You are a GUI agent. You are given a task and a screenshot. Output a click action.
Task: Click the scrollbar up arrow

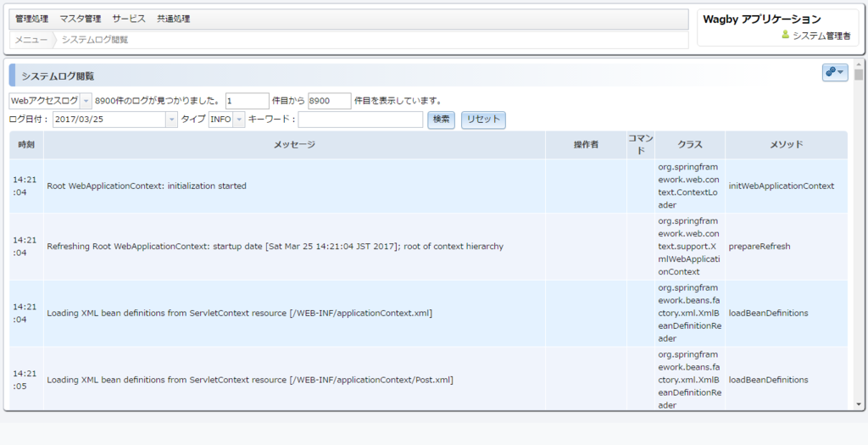point(859,63)
